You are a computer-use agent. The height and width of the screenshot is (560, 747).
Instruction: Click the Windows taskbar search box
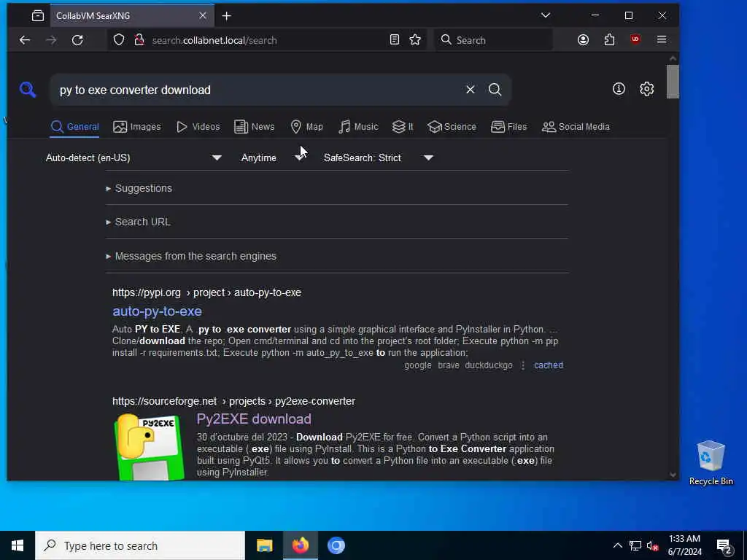coord(140,545)
